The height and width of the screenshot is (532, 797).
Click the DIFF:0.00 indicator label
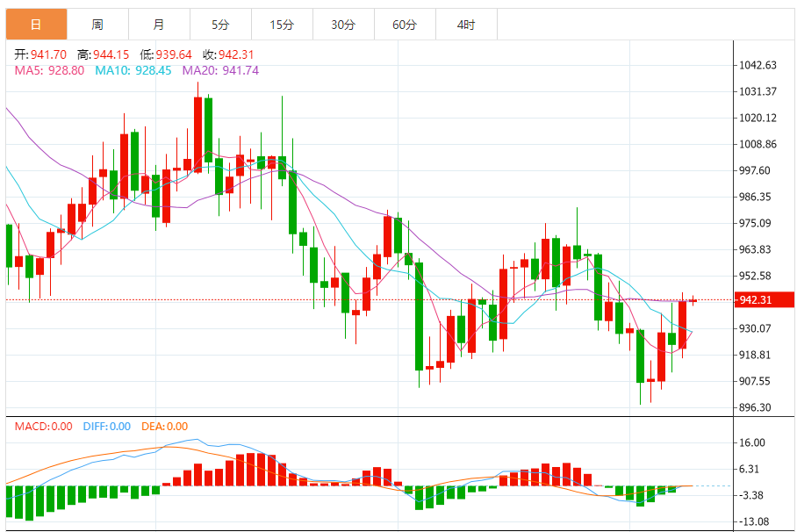click(x=107, y=426)
